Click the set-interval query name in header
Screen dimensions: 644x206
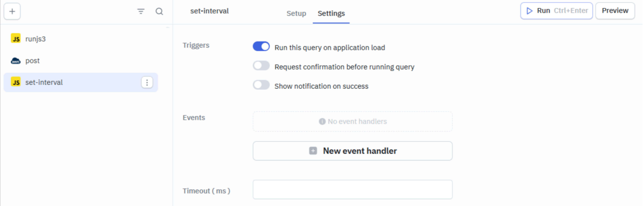click(210, 11)
